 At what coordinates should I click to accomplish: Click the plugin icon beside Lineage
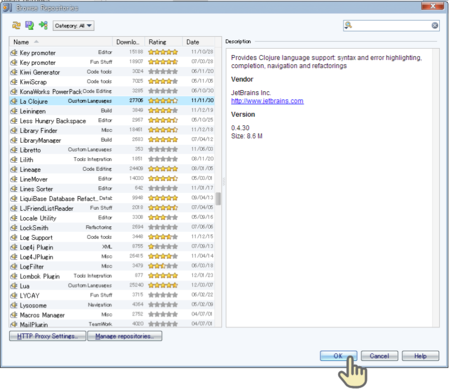coord(14,169)
